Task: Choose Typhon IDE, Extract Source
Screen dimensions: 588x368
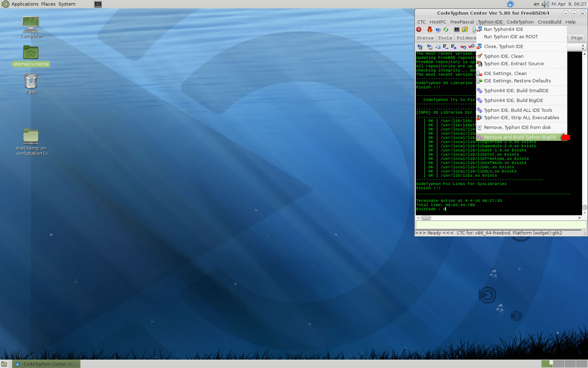Action: click(x=521, y=64)
